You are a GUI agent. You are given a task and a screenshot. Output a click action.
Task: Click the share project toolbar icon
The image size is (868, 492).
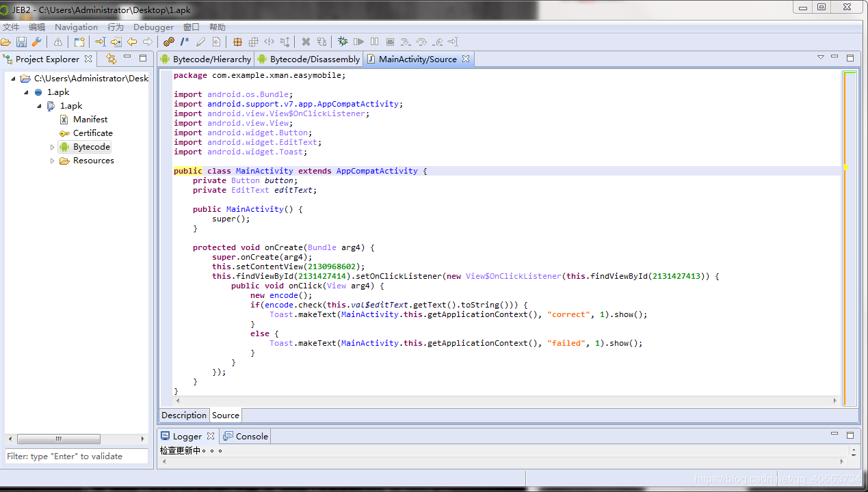coord(79,42)
